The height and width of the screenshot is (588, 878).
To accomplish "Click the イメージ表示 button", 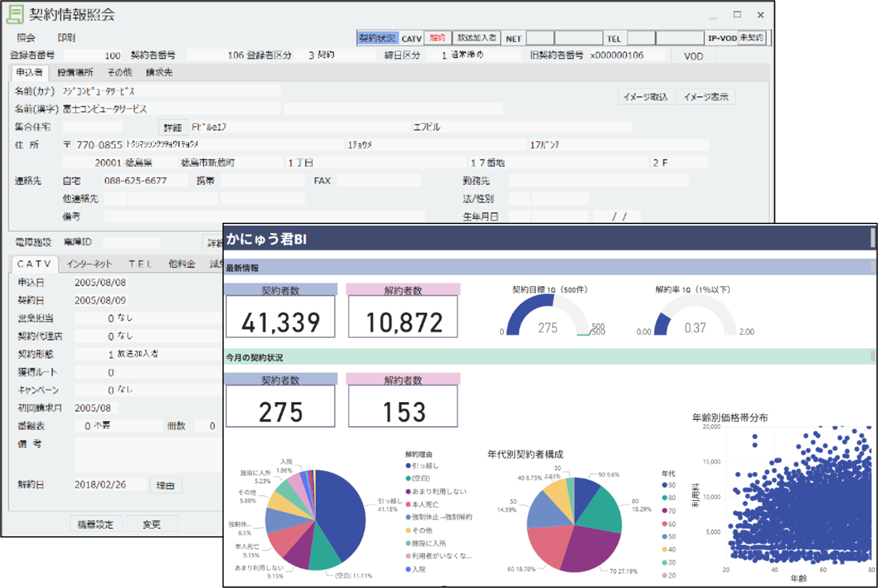I will tap(706, 97).
